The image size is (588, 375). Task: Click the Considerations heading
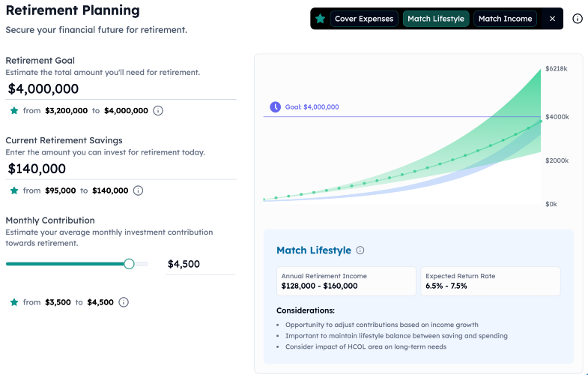point(306,310)
